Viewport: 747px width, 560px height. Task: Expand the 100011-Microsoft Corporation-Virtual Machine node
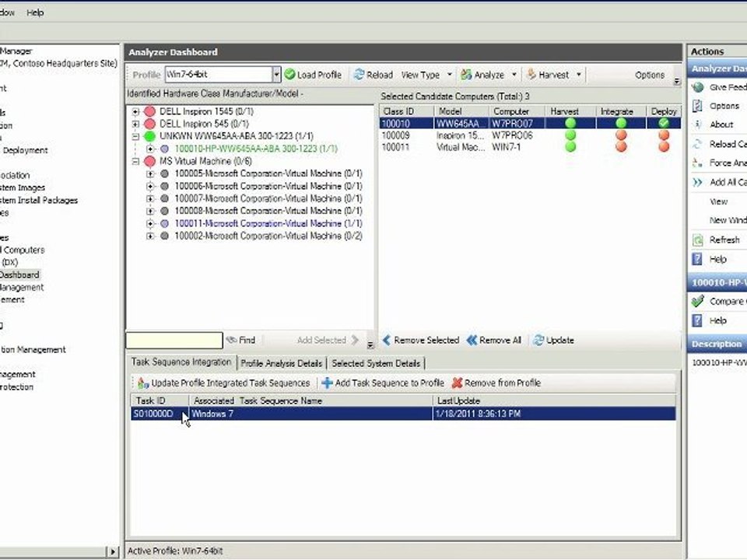tap(150, 223)
